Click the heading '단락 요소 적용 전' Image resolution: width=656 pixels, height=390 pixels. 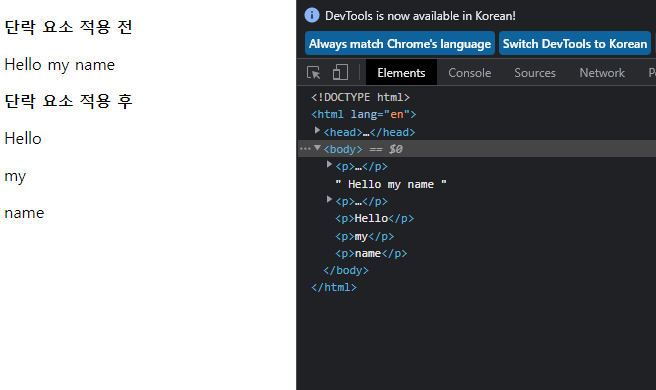tap(68, 27)
